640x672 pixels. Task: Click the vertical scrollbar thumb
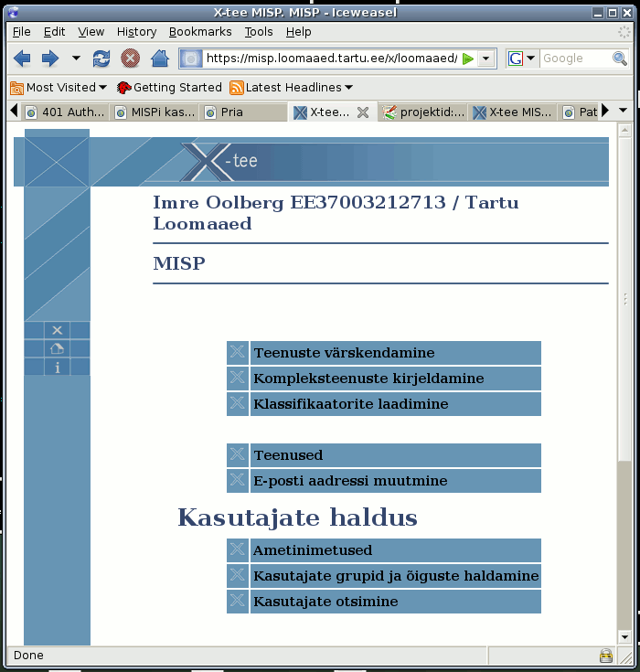(625, 299)
